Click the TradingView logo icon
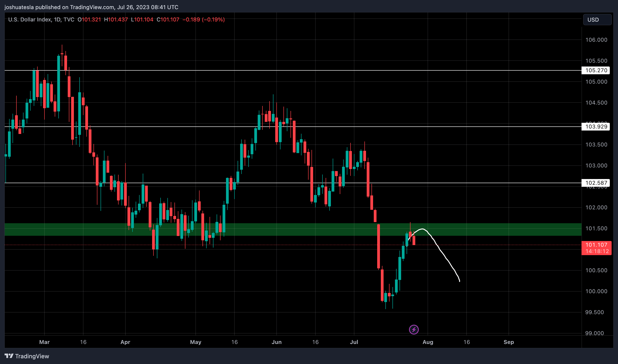The image size is (618, 364). coord(9,356)
